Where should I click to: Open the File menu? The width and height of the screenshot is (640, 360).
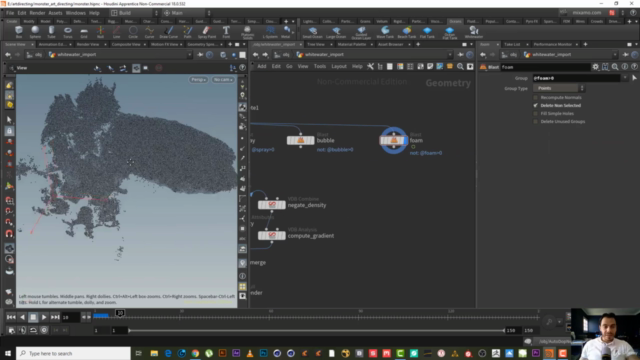tap(10, 13)
